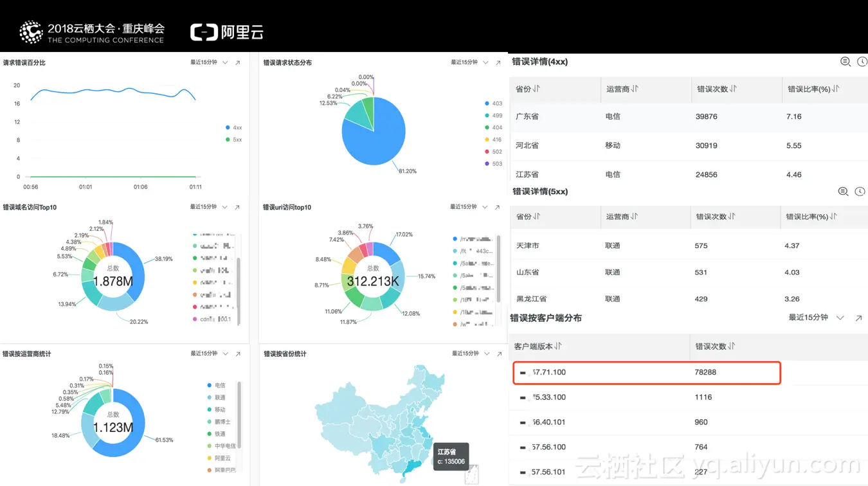This screenshot has width=868, height=486.
Task: Sort client table by 错误次数 column
Action: 732,346
